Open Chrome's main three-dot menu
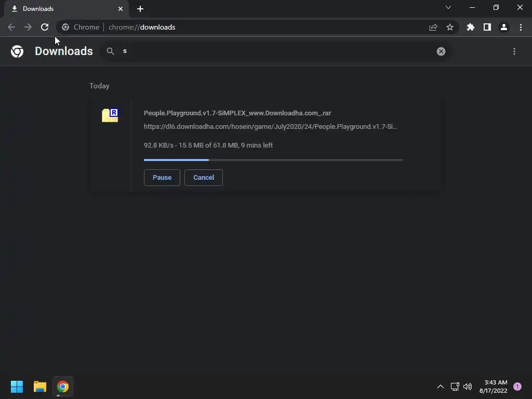This screenshot has width=532, height=399. 521,27
